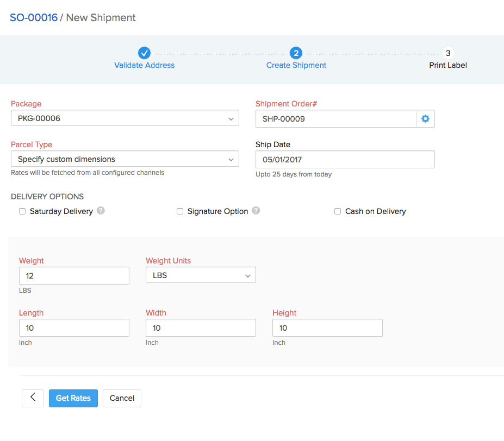
Task: Enable the Signature Option
Action: coord(180,211)
